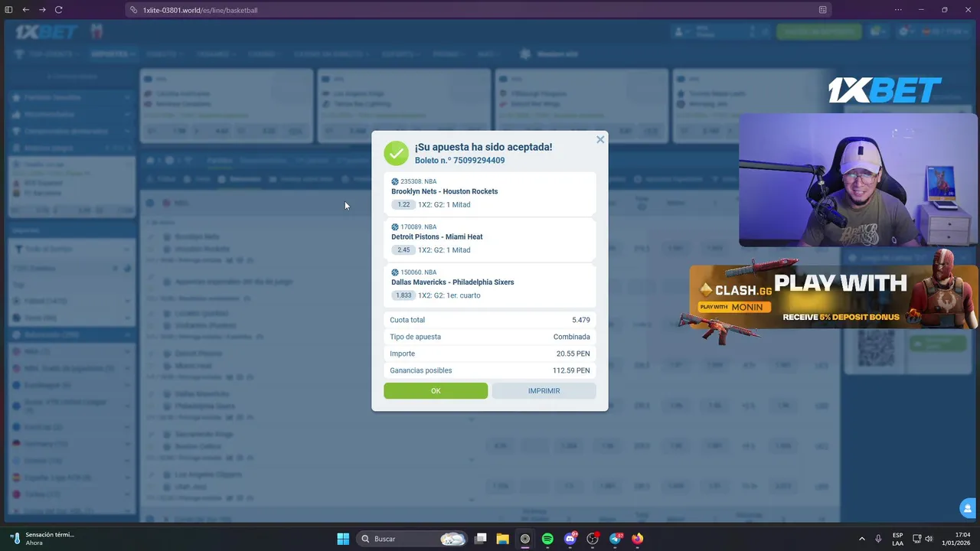Click the basketball icon beside 150060. NBA
The width and height of the screenshot is (980, 551).
pos(395,272)
